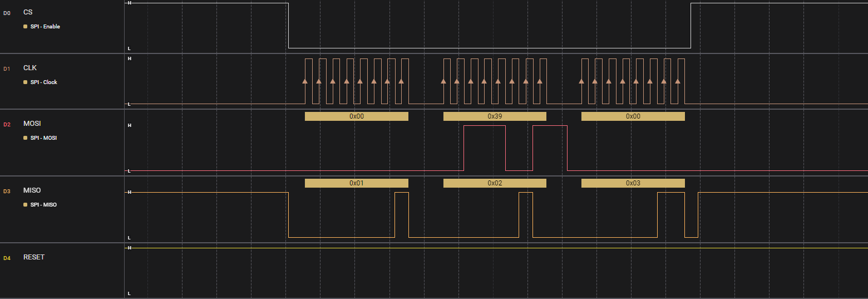Screen dimensions: 868x299
Task: Click the MISO 0x03 decoded byte bubble
Action: (x=633, y=183)
